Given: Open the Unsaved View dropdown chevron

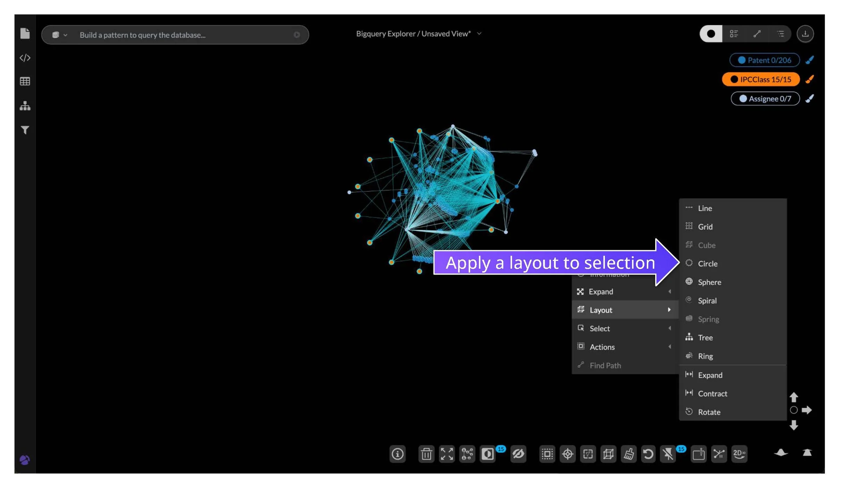Looking at the screenshot, I should pyautogui.click(x=479, y=34).
